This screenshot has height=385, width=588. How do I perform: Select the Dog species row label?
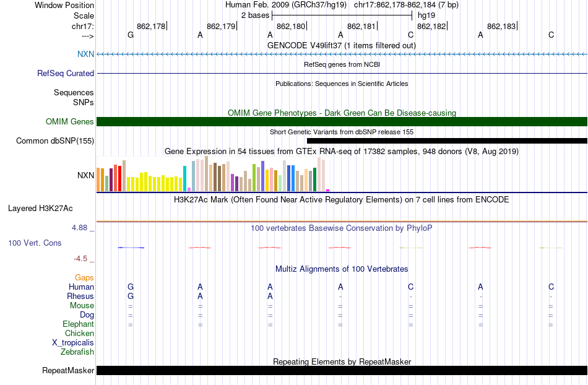[x=87, y=315]
